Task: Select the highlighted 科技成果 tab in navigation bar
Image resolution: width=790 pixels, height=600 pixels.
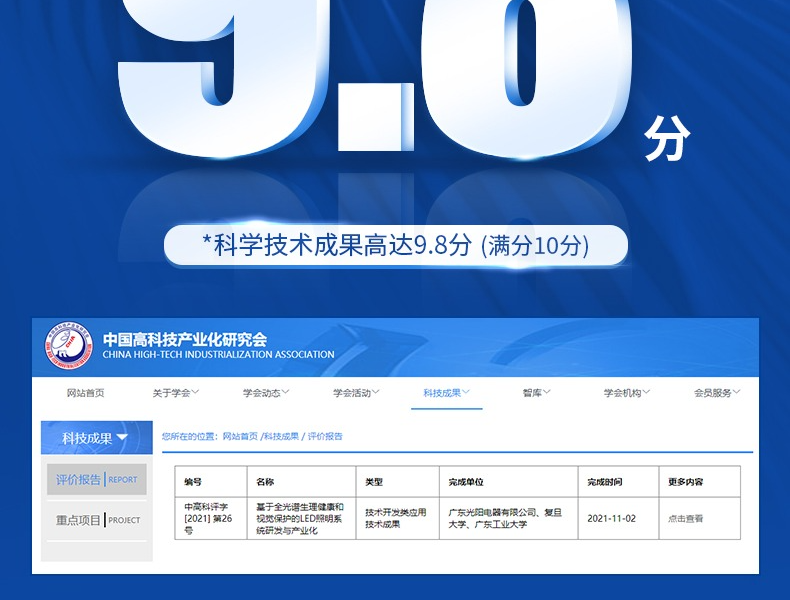Action: 446,393
